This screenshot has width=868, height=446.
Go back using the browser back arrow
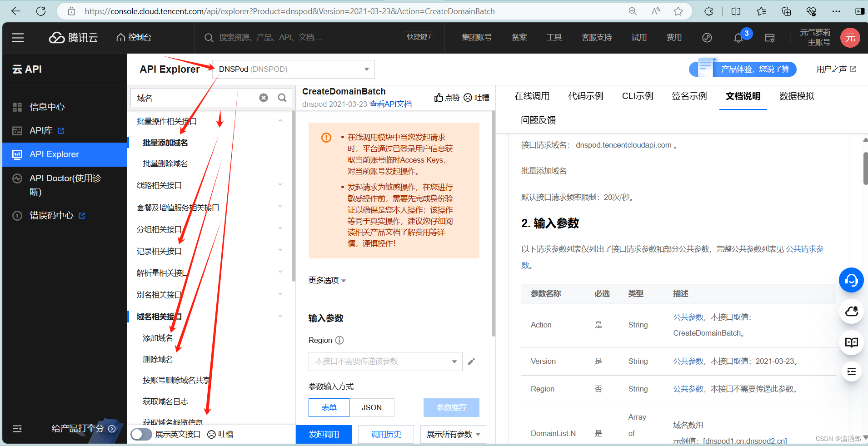pyautogui.click(x=16, y=11)
